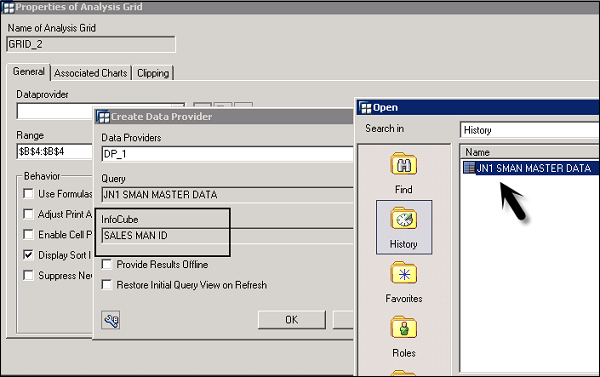
Task: Click the Name column header
Action: pyautogui.click(x=530, y=152)
